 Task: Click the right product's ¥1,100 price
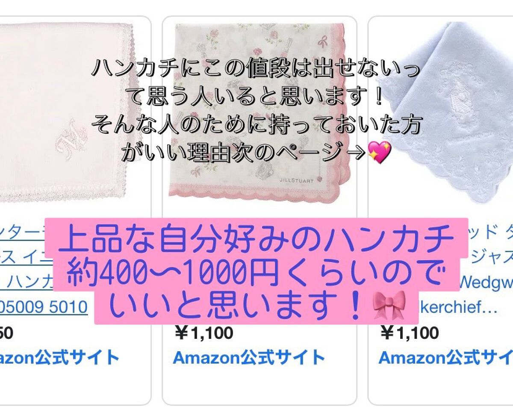click(x=409, y=333)
